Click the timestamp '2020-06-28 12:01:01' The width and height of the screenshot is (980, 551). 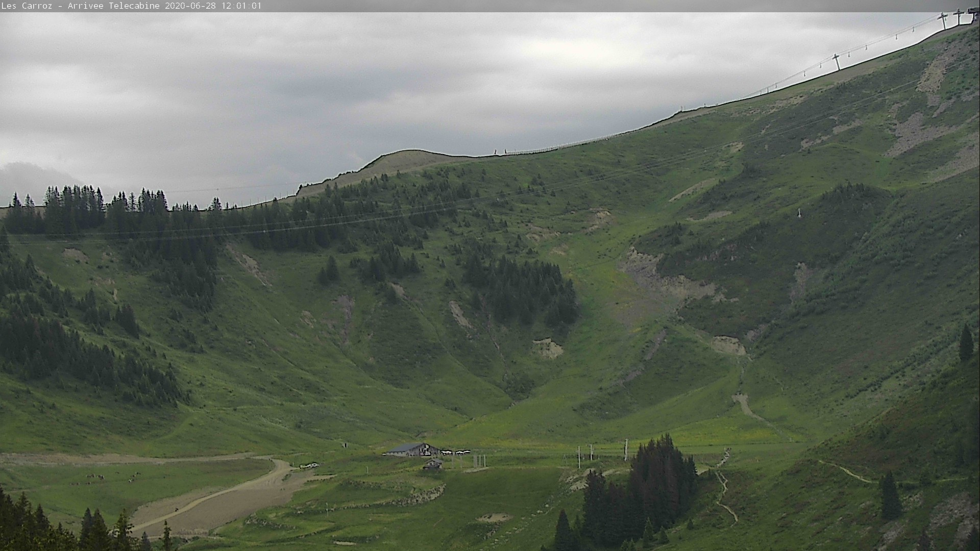click(213, 6)
